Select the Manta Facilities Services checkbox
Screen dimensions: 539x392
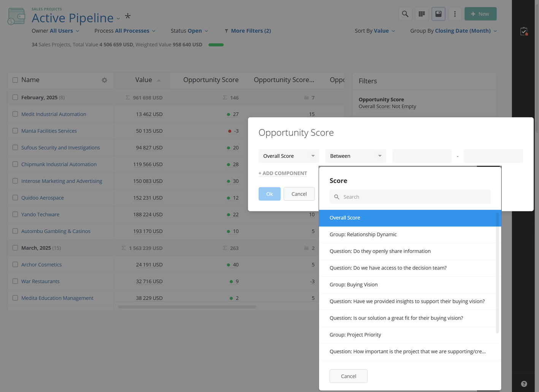click(x=15, y=131)
